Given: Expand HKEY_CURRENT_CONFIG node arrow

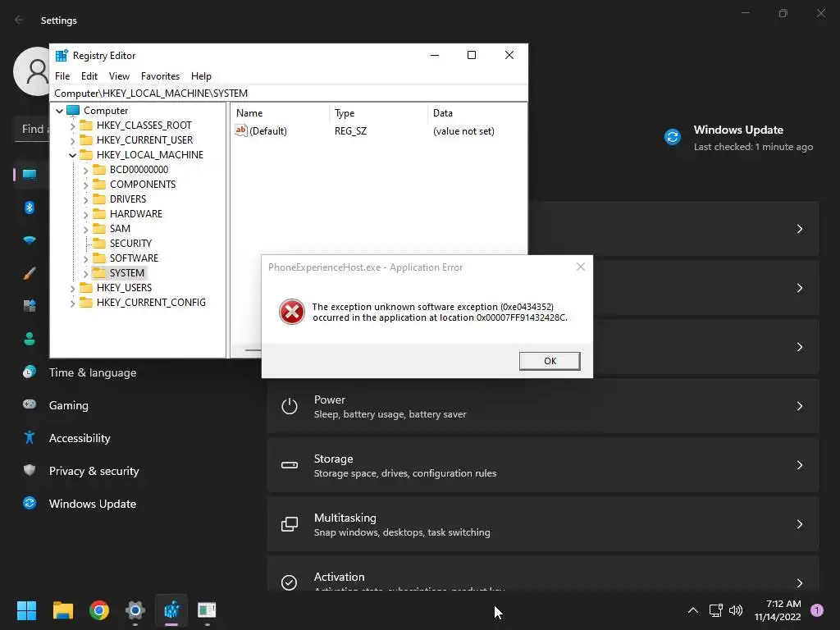Looking at the screenshot, I should click(72, 303).
